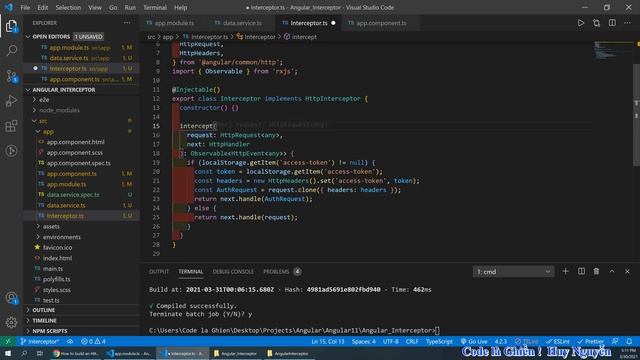Open the Run and Debug view

[11, 101]
